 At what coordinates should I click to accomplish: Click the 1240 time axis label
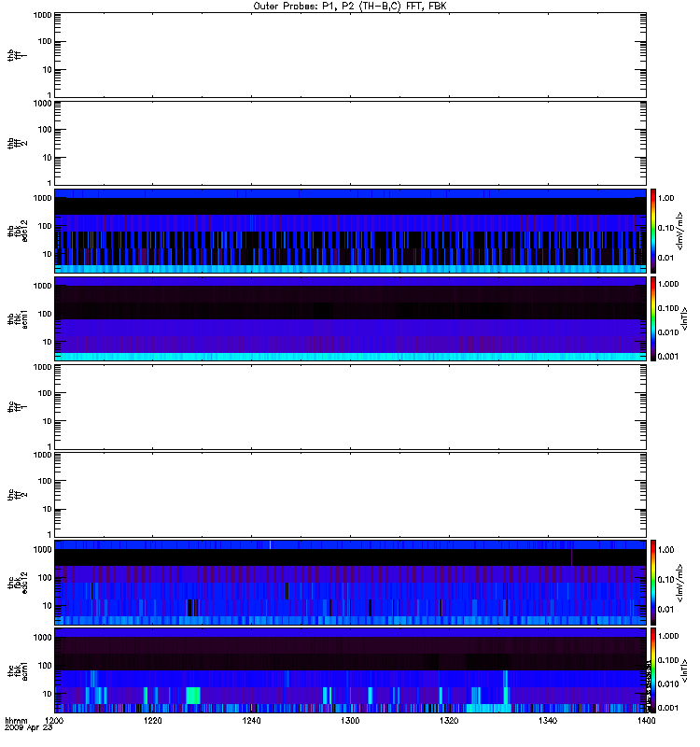pyautogui.click(x=251, y=721)
